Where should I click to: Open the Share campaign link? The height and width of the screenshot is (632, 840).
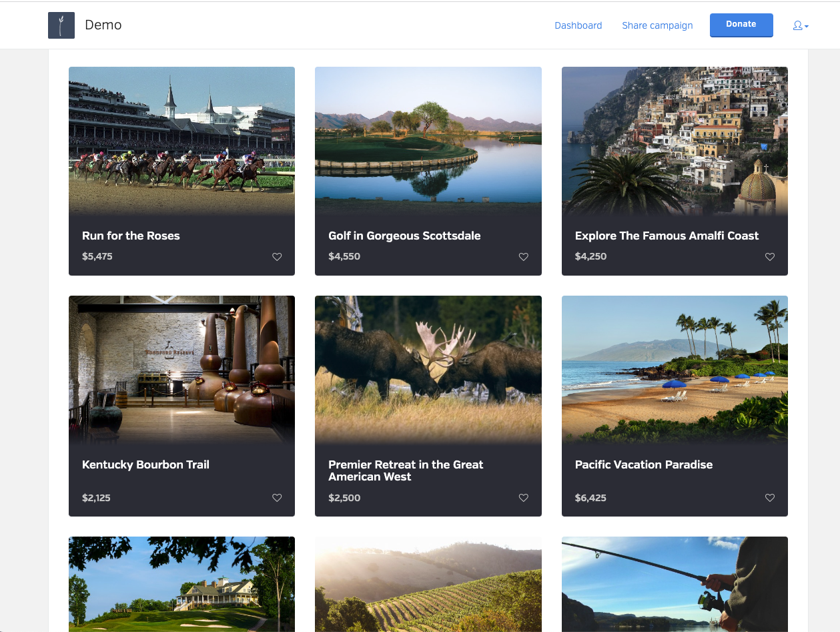(x=657, y=25)
